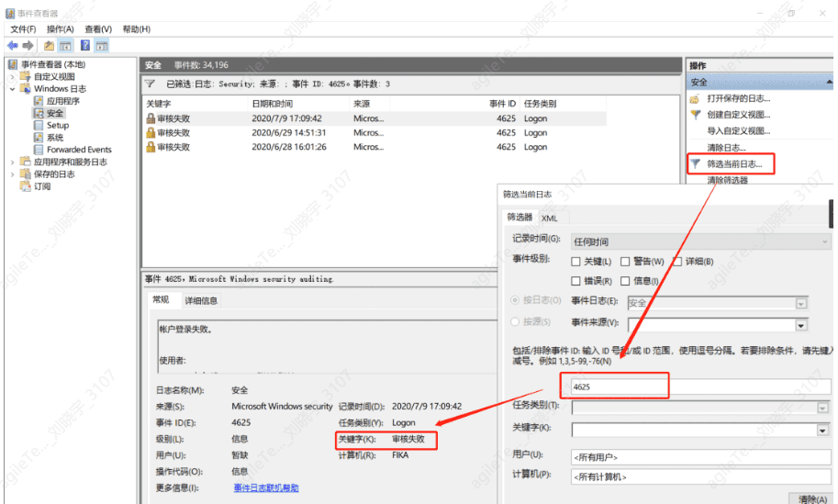Click the funnel icon beside 筛选当前日志
This screenshot has height=504, width=838.
pos(695,163)
